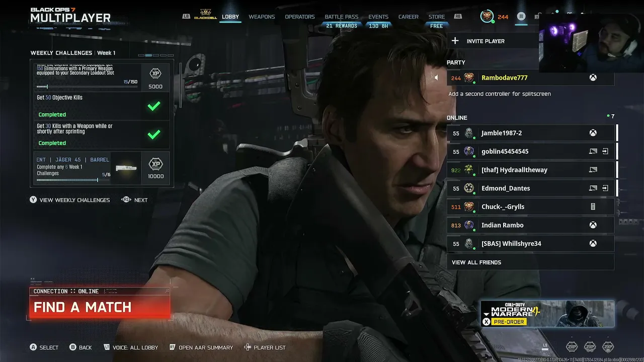Screen dimensions: 644x362
Task: Click Chuck-_-Grylls's console platform icon
Action: (593, 207)
